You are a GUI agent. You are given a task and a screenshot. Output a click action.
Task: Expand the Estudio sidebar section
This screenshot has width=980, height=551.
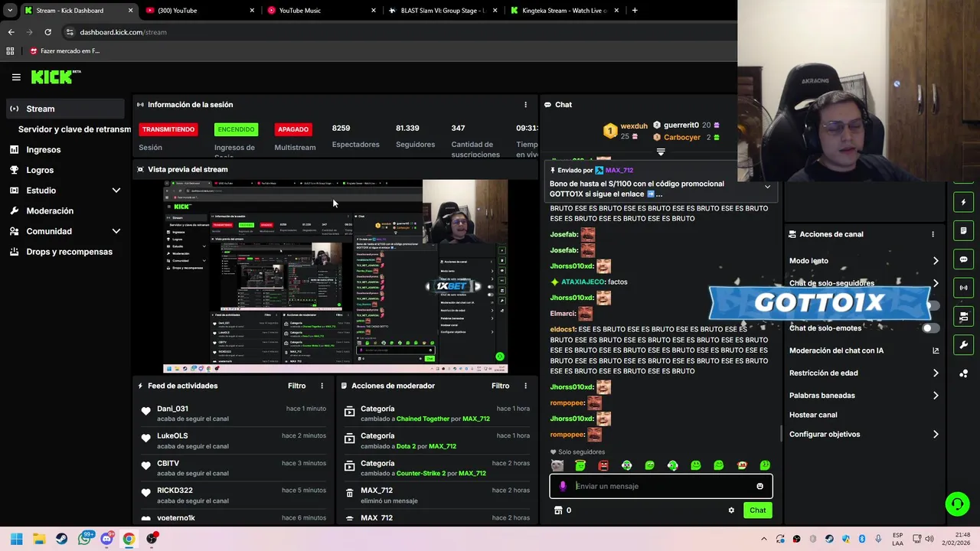coord(116,191)
